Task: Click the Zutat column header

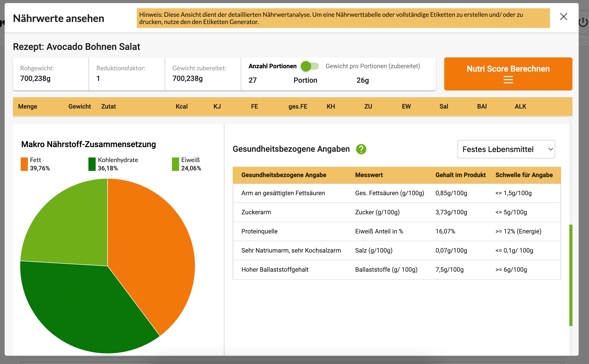Action: [108, 107]
